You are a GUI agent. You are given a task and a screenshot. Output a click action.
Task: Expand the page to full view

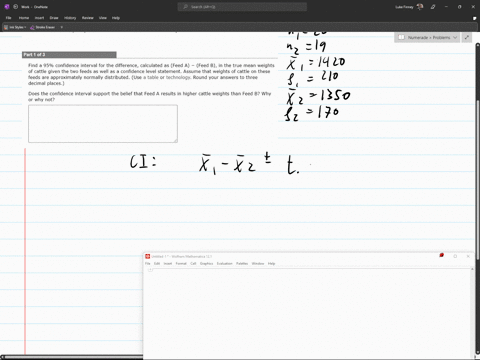click(467, 37)
